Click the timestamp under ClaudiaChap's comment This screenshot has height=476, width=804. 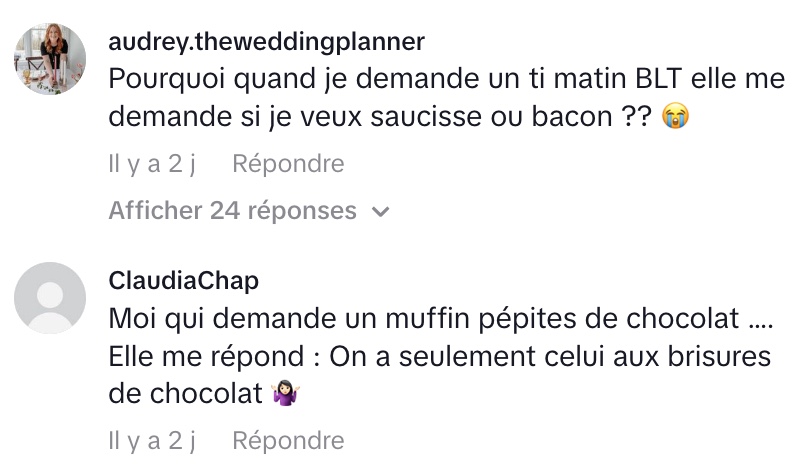pyautogui.click(x=152, y=440)
